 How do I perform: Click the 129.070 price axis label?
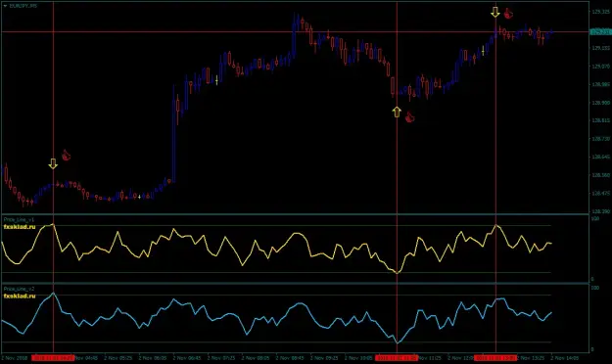click(600, 67)
